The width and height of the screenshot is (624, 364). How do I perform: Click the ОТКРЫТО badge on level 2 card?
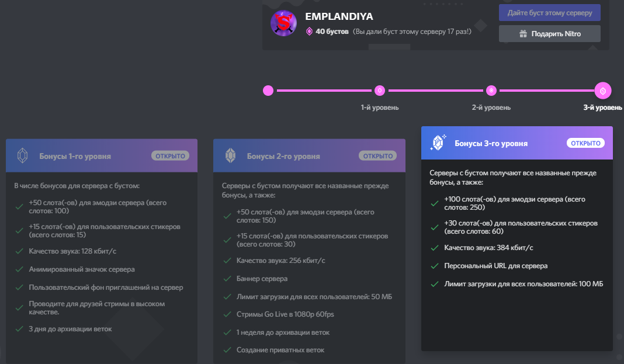(x=377, y=156)
